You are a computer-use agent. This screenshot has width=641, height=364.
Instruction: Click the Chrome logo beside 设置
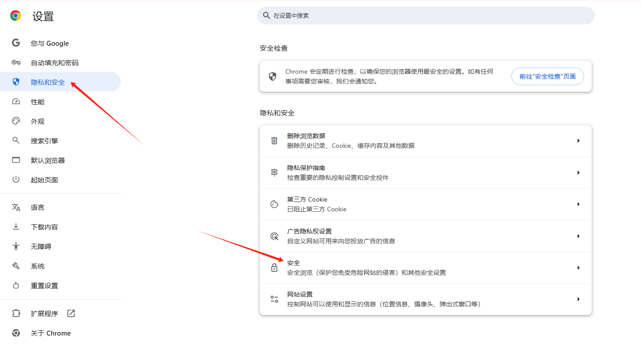point(16,16)
